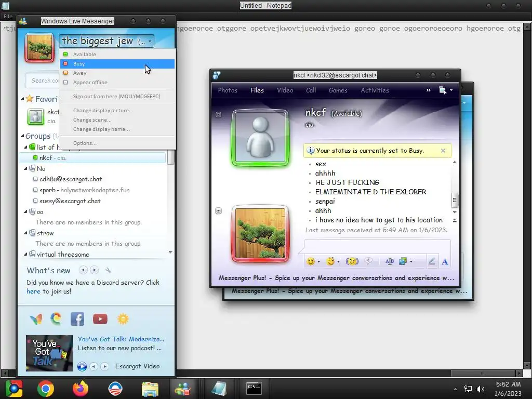Click the text formatting AB icon
Viewport: 532px width, 399px height.
(x=390, y=261)
